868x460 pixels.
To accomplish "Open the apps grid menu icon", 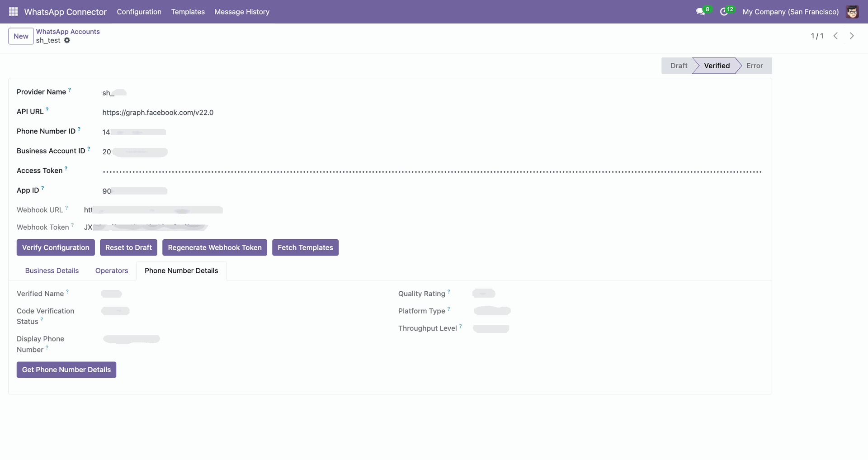I will tap(14, 12).
